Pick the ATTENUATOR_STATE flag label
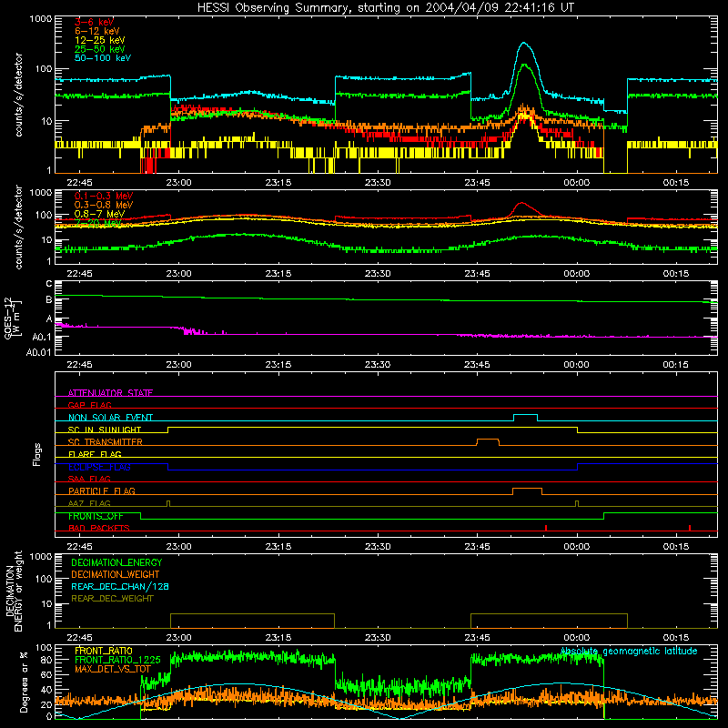This screenshot has height=728, width=728. pos(110,393)
